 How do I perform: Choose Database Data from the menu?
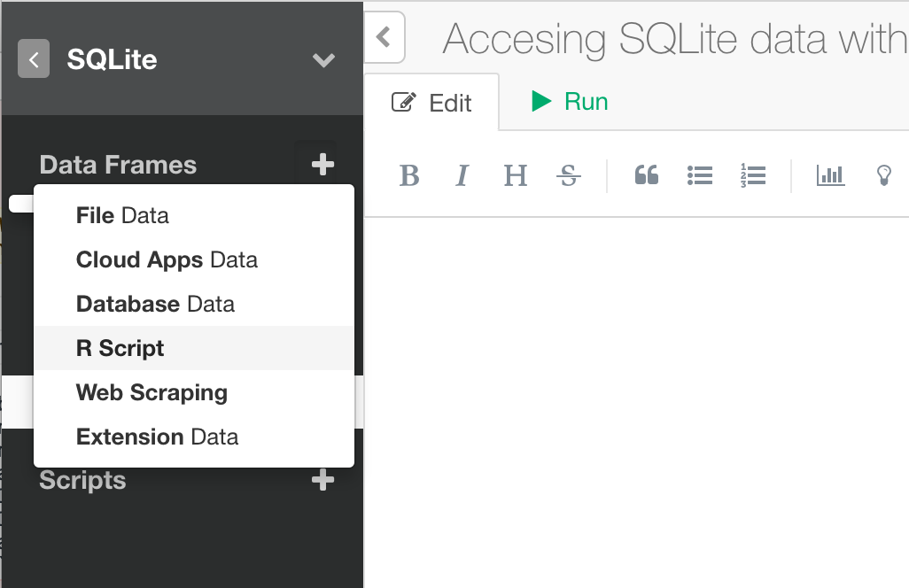pos(194,304)
